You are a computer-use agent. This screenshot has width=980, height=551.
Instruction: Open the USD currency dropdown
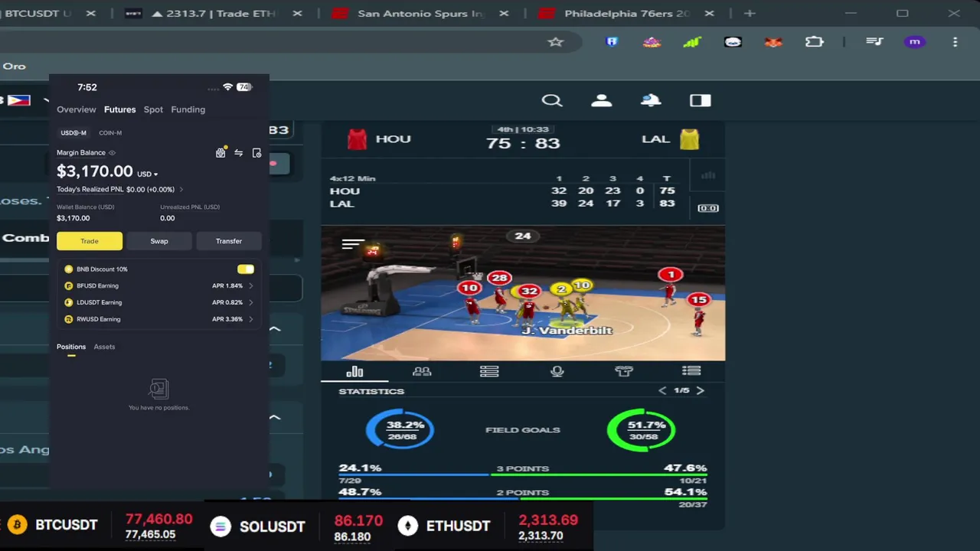tap(147, 174)
